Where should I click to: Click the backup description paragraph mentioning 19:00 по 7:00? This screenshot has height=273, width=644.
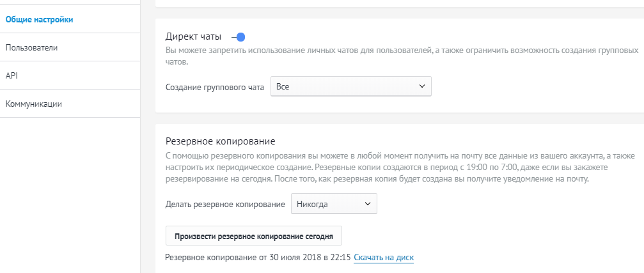pos(400,168)
